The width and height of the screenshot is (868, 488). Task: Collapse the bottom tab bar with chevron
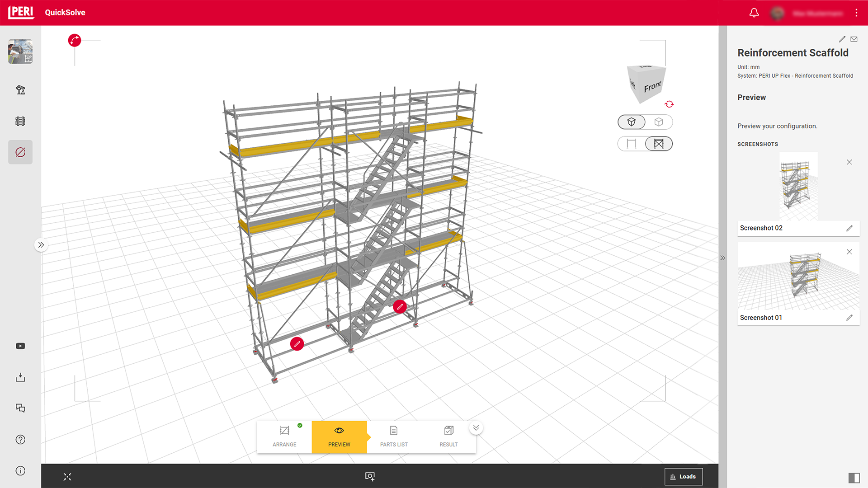pyautogui.click(x=476, y=427)
